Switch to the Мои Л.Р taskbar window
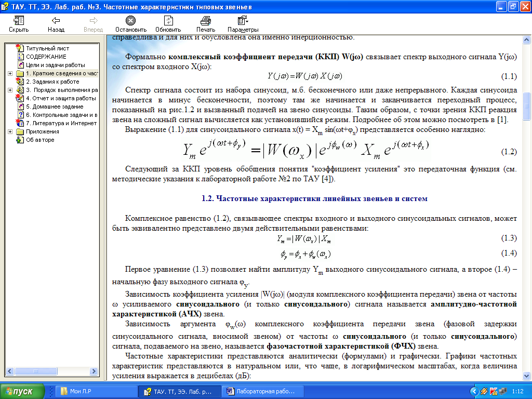The height and width of the screenshot is (399, 532). [x=96, y=391]
